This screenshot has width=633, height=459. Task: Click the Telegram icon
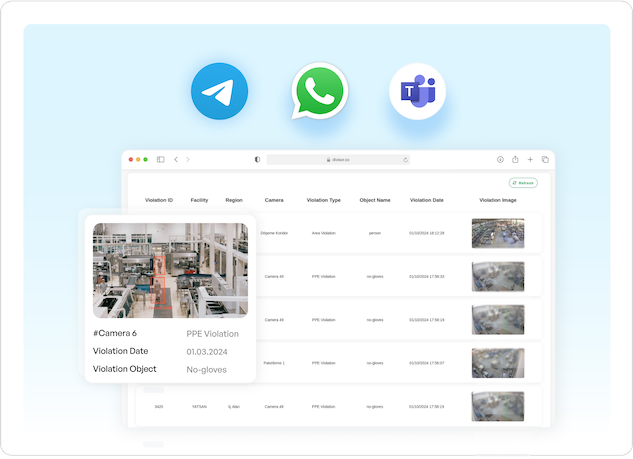click(219, 92)
